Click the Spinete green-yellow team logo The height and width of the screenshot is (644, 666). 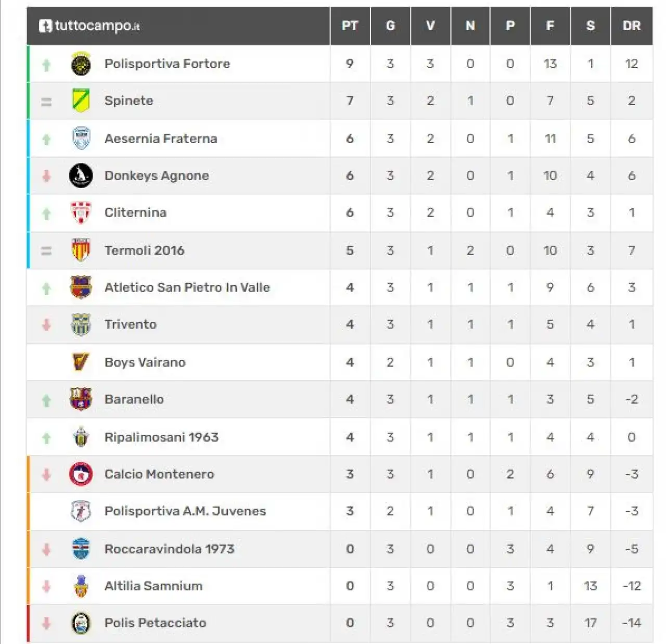pyautogui.click(x=81, y=100)
